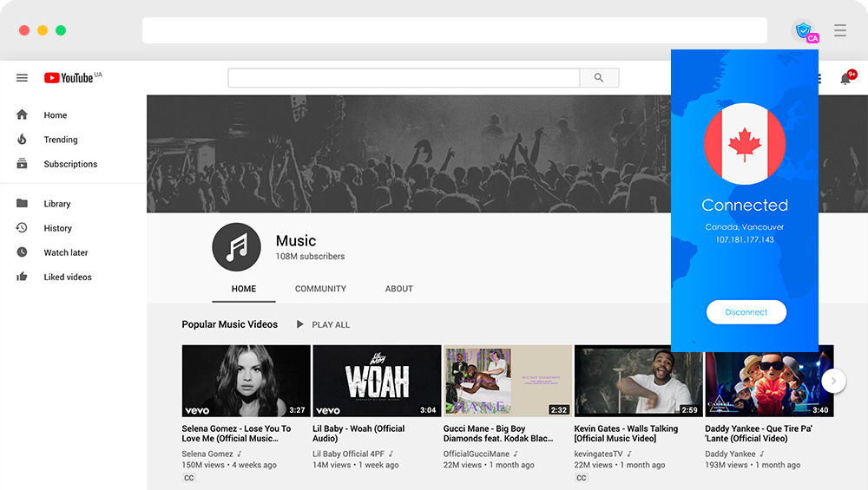Click the search magnifier button

(599, 78)
